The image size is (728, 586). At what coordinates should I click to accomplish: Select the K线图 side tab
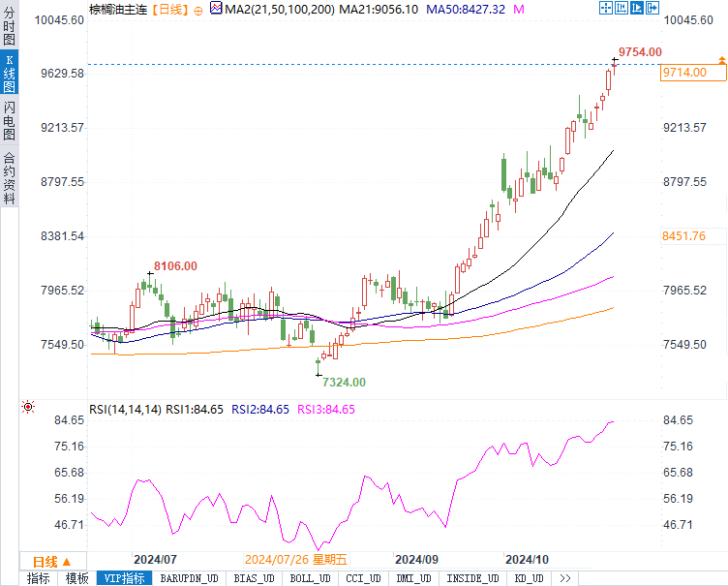[9, 74]
